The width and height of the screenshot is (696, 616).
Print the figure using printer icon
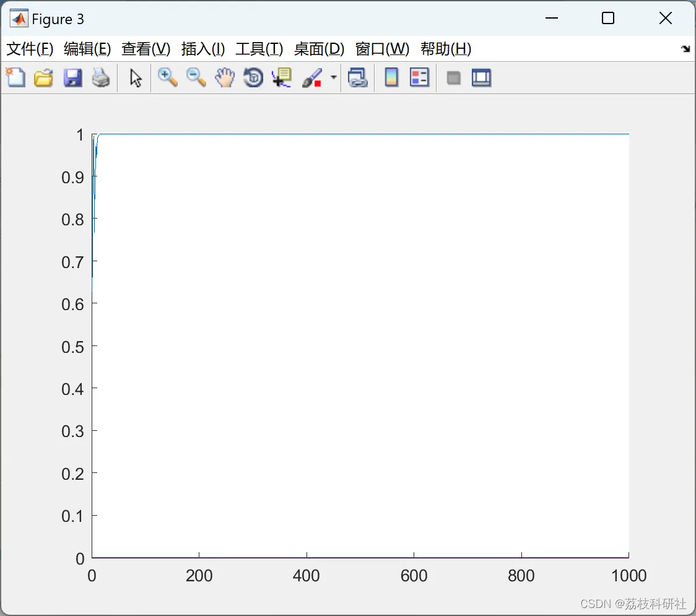point(101,77)
